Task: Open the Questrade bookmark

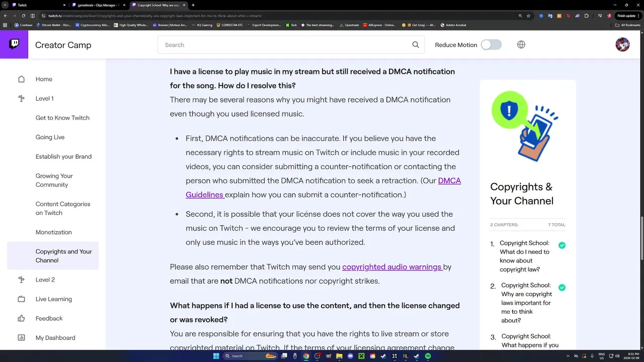Action: [x=349, y=25]
